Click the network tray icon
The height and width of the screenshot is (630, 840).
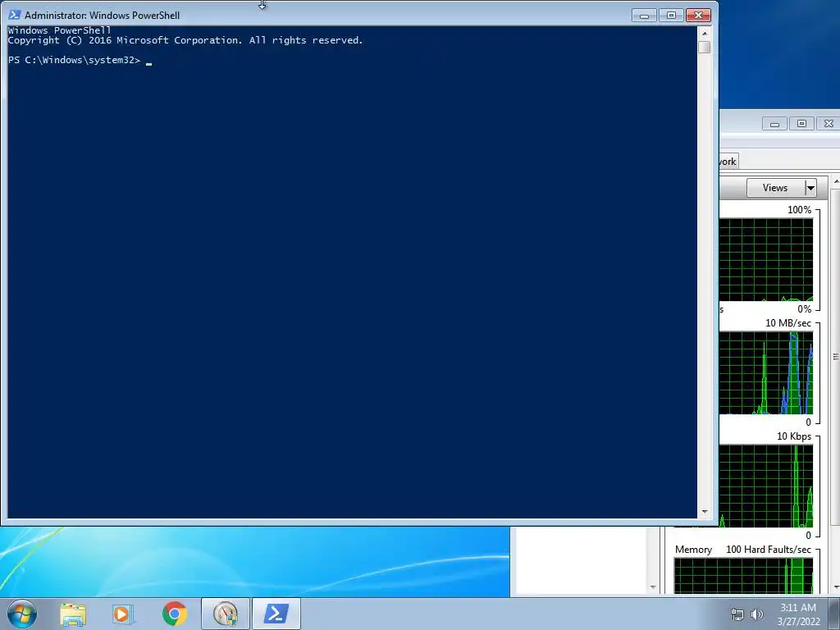click(737, 614)
